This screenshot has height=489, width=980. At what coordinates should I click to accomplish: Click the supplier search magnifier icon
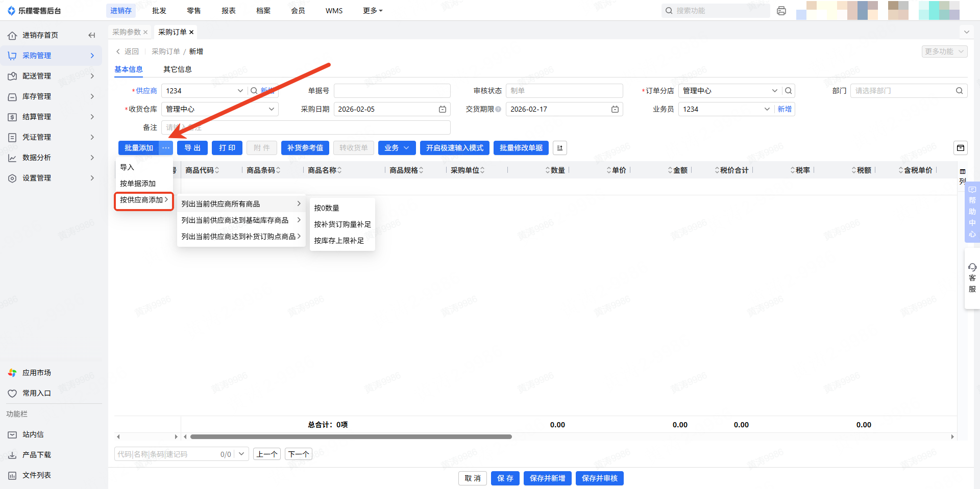pos(254,91)
